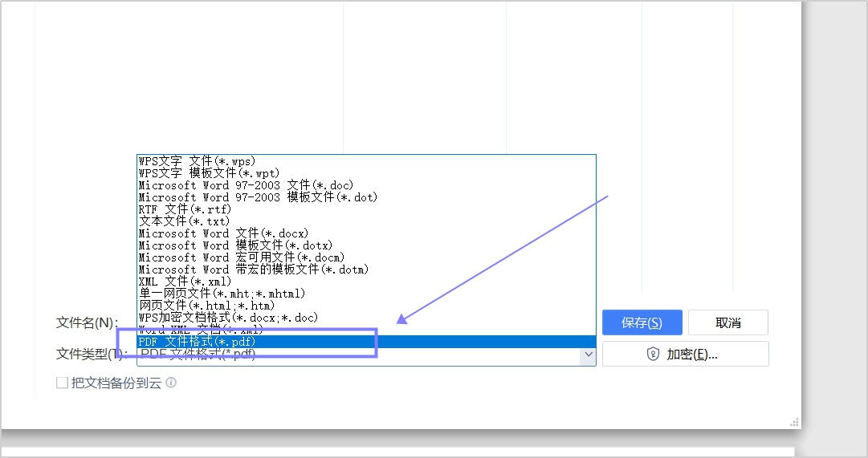Choose Microsoft Word 97-2003 文件(*.doc)
Screen dimensions: 868x458
pyautogui.click(x=366, y=185)
